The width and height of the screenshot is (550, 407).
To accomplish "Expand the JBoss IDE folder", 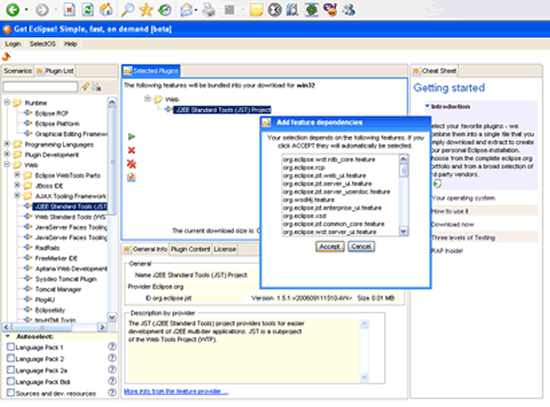I will 17,185.
